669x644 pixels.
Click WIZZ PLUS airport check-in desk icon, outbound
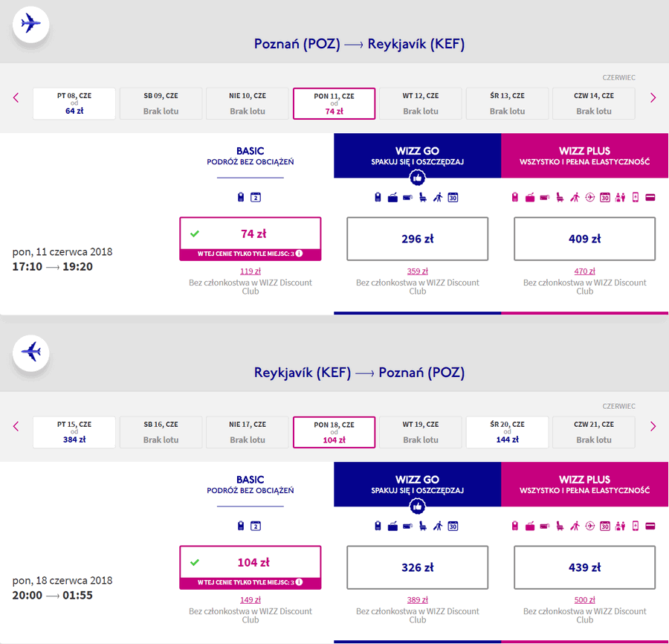tap(621, 197)
